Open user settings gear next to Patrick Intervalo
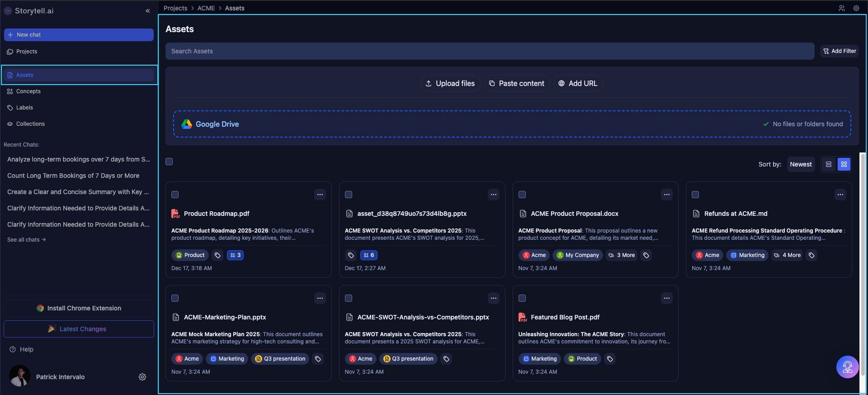Image resolution: width=868 pixels, height=395 pixels. 142,377
